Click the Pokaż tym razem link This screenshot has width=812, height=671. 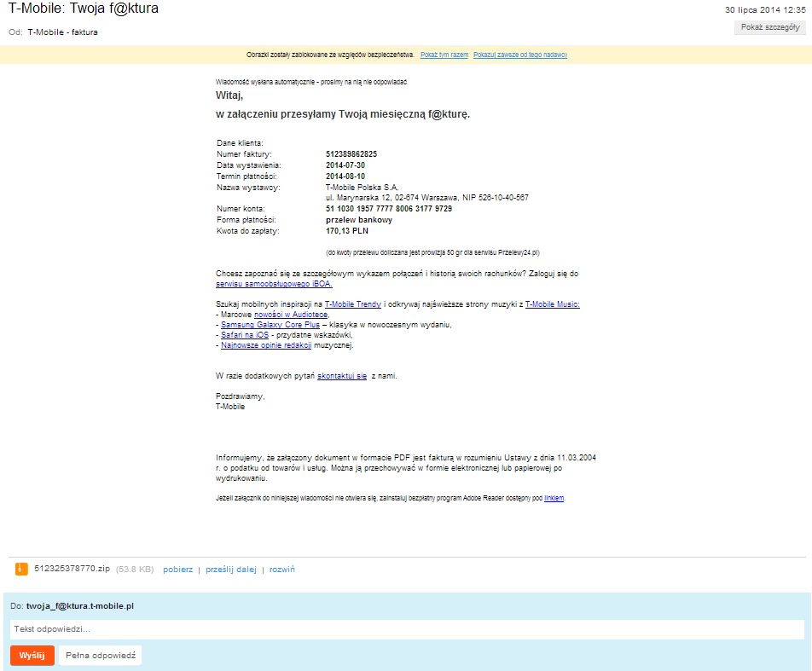(x=444, y=55)
